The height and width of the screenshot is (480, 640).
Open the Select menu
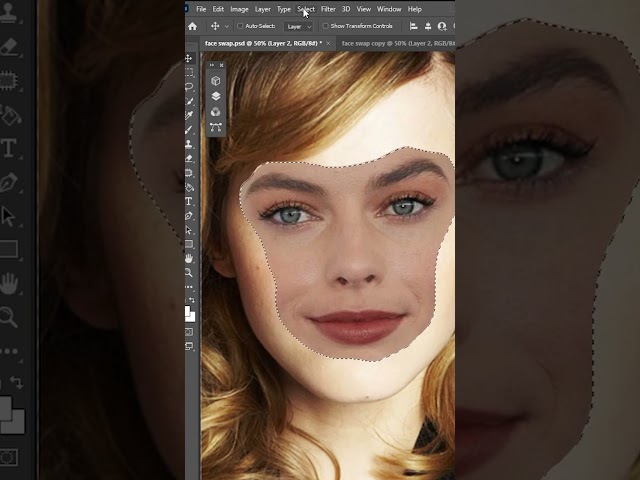[306, 9]
